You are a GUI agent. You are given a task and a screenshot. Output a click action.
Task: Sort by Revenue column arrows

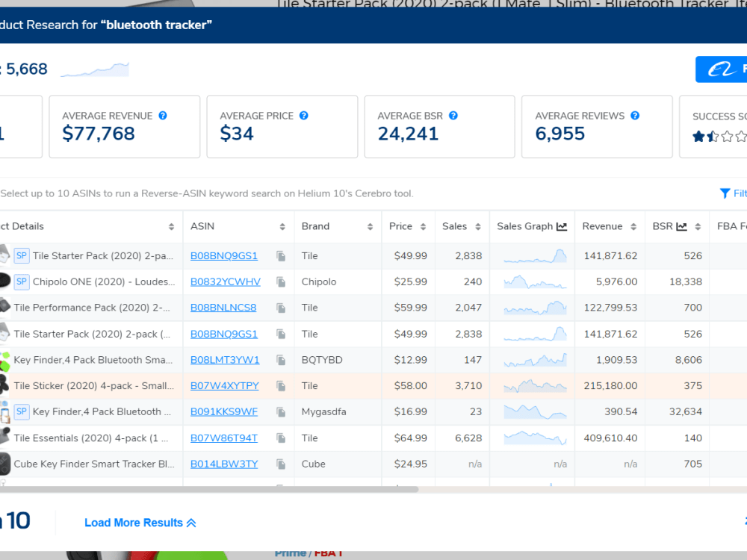pos(633,227)
